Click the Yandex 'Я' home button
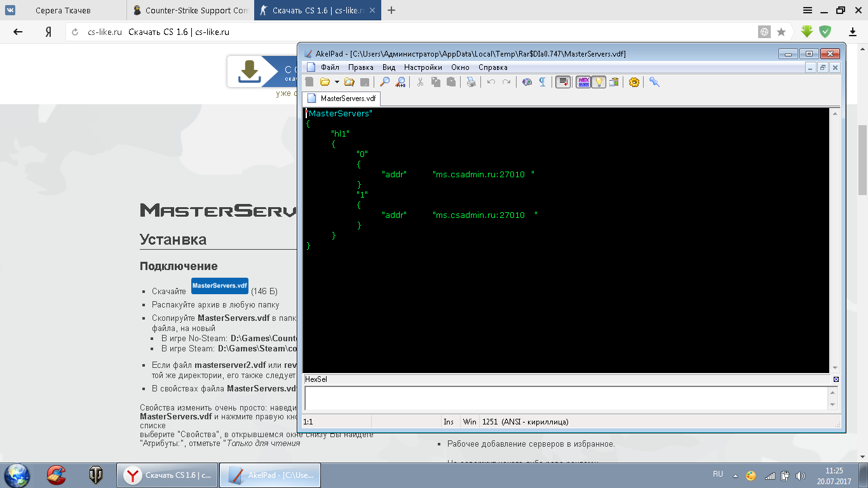868x488 pixels. pos(48,32)
